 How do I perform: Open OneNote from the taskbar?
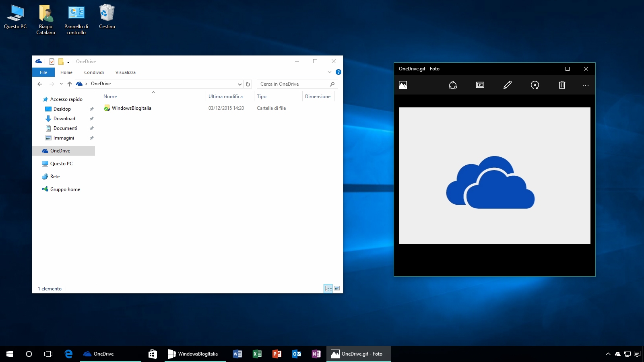(x=316, y=354)
